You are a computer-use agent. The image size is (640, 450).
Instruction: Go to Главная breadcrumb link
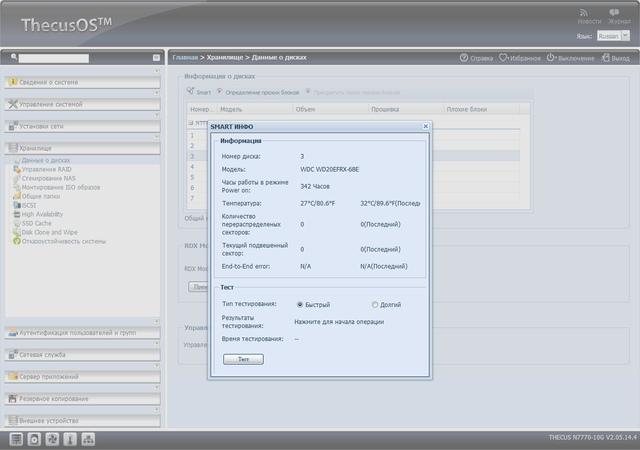point(185,58)
